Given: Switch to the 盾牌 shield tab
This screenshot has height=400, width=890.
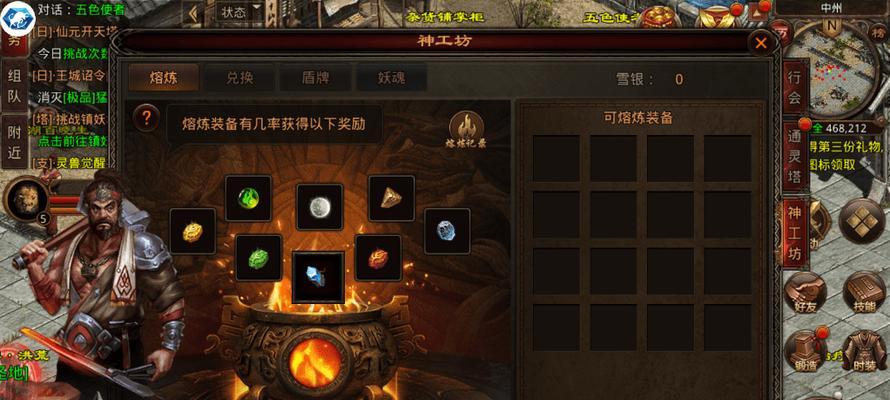Looking at the screenshot, I should click(x=316, y=78).
